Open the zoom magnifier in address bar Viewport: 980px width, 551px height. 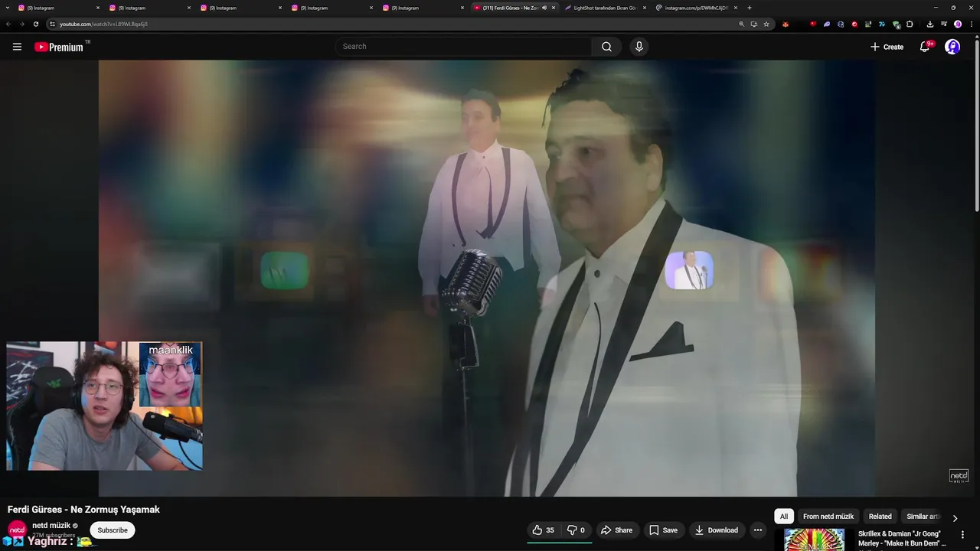[x=742, y=24]
